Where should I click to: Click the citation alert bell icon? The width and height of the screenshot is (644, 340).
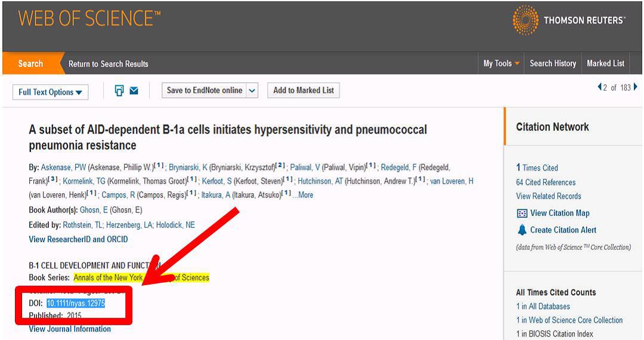[x=522, y=230]
